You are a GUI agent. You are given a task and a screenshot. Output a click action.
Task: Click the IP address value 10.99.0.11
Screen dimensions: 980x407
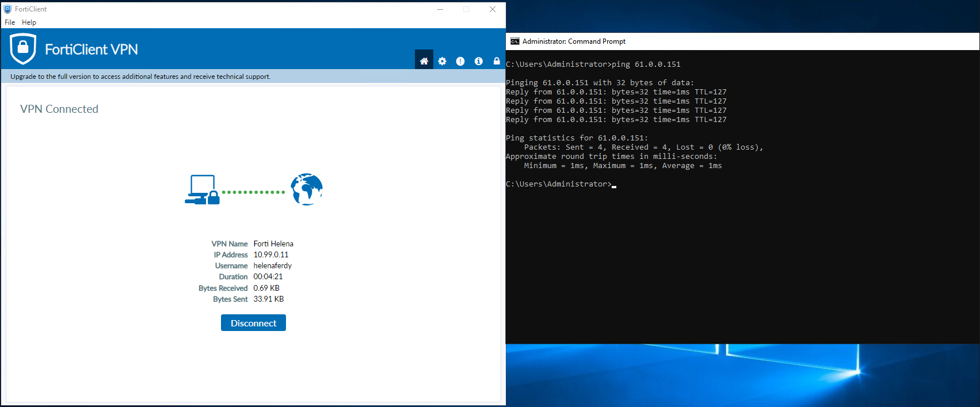pos(271,254)
